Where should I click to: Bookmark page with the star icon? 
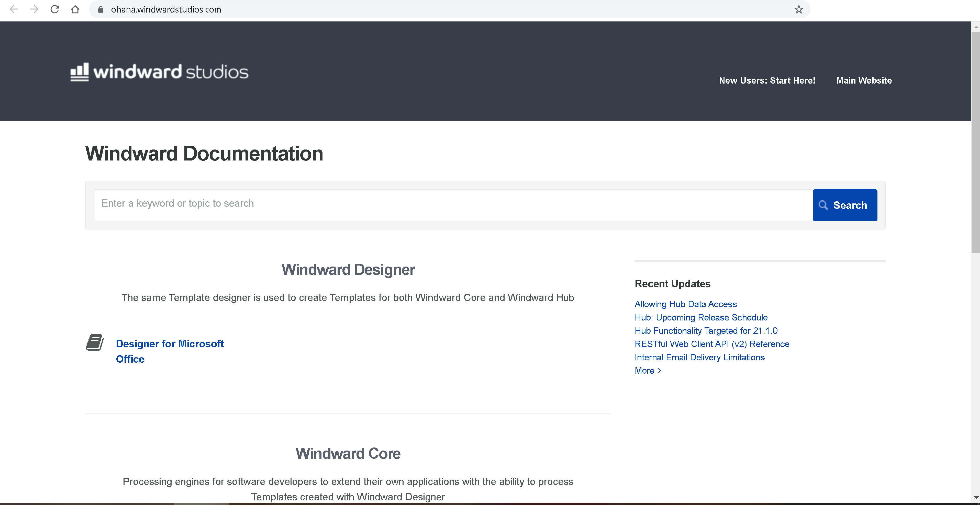point(798,9)
